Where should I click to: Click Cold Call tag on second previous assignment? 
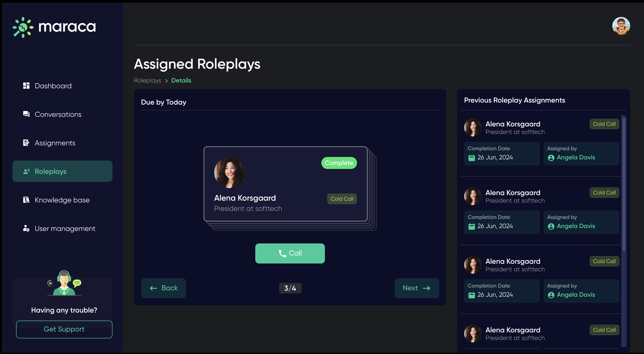604,193
